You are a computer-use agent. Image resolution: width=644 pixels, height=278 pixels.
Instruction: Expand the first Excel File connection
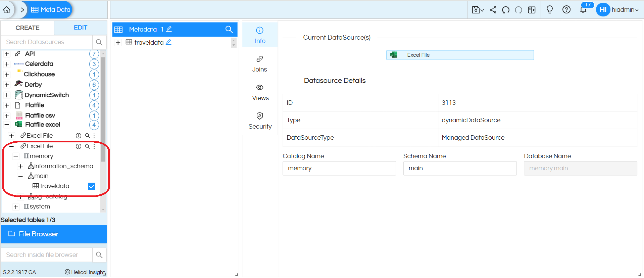pos(11,136)
